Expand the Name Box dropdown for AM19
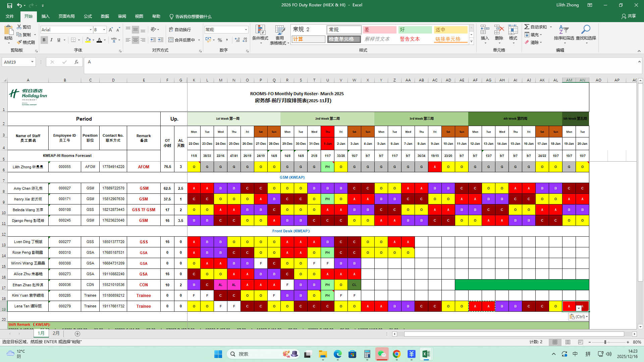The height and width of the screenshot is (362, 644). [32, 62]
